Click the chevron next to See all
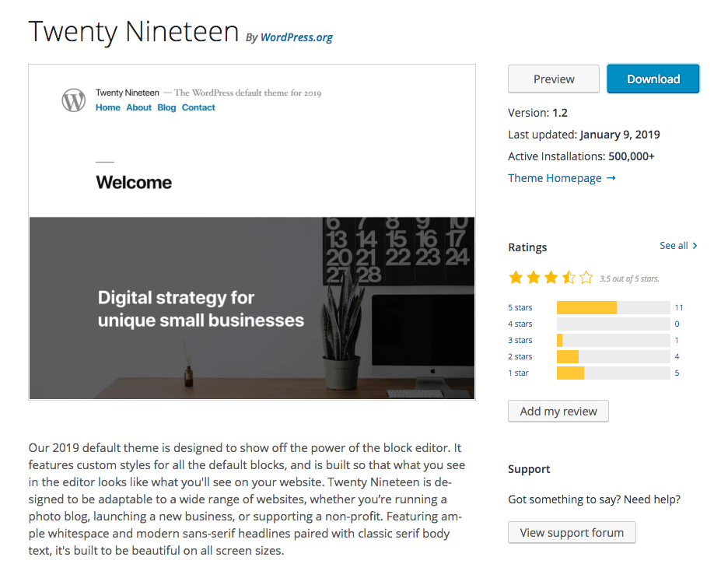Viewport: 728px width, 578px height. [x=695, y=246]
